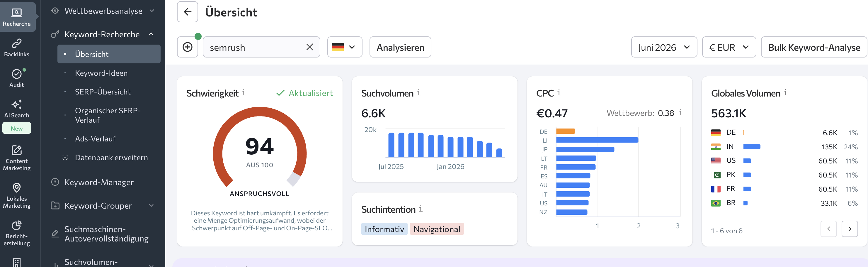Viewport: 868px width, 267px height.
Task: Select Keyword-Ideen in the sidebar
Action: click(x=101, y=73)
